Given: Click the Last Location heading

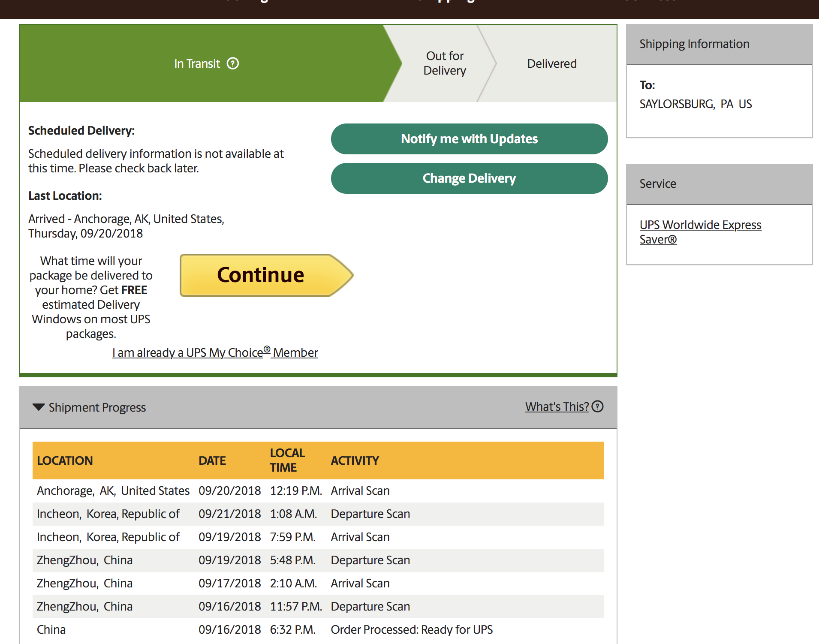Looking at the screenshot, I should (65, 196).
